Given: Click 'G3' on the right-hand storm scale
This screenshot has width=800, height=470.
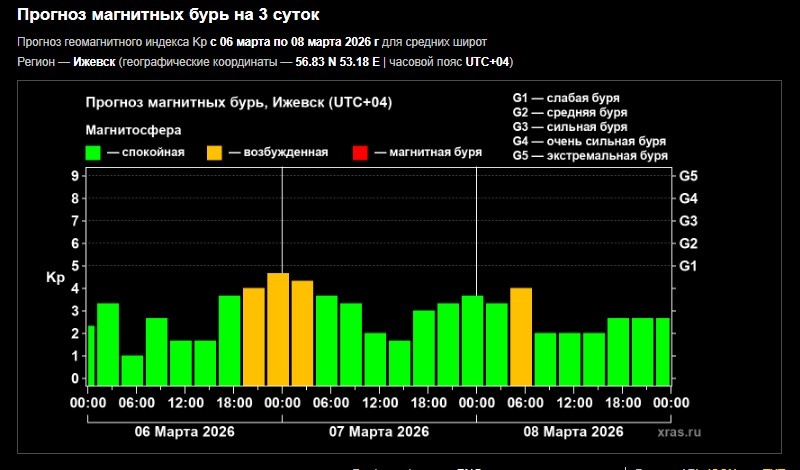Looking at the screenshot, I should (688, 221).
